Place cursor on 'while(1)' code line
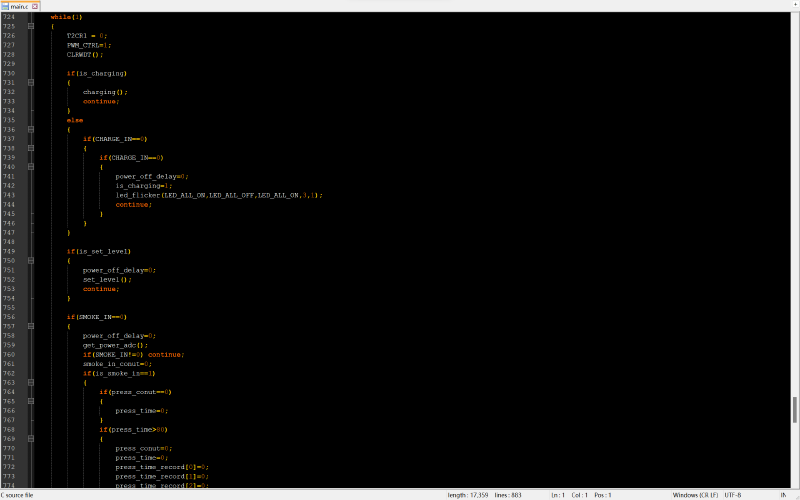The height and width of the screenshot is (500, 800). tap(66, 17)
